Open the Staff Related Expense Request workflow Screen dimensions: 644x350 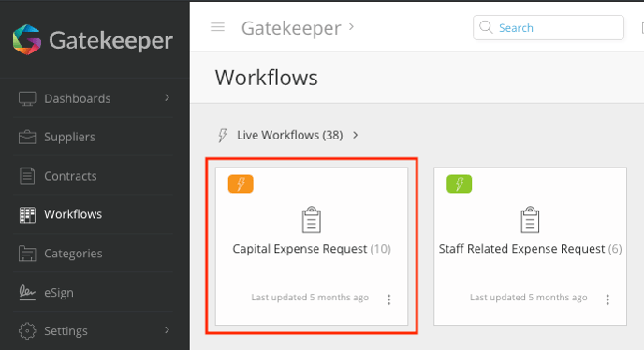[530, 249]
